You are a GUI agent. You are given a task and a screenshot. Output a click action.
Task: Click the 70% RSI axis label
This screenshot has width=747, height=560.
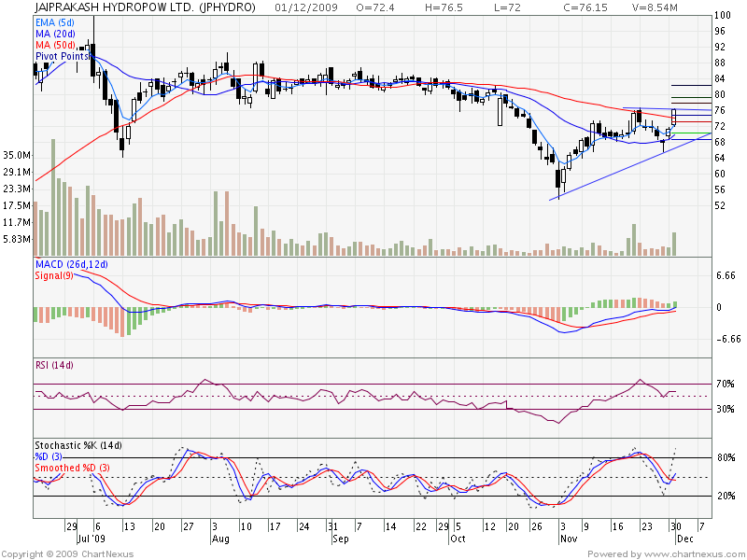[x=726, y=384]
